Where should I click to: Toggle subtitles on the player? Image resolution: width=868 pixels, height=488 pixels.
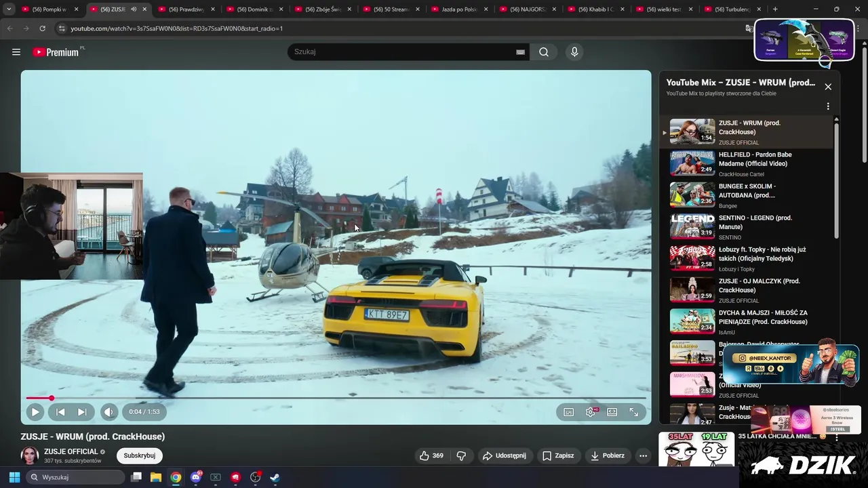569,412
